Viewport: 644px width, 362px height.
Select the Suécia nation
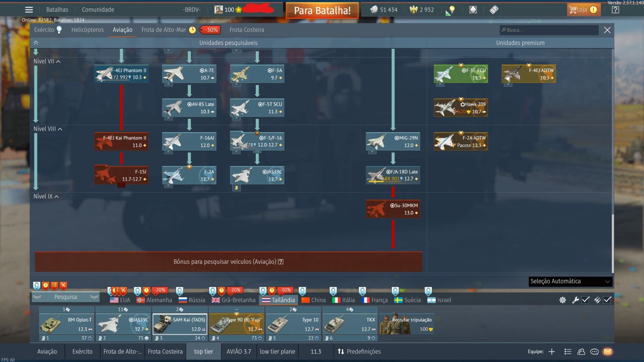407,300
